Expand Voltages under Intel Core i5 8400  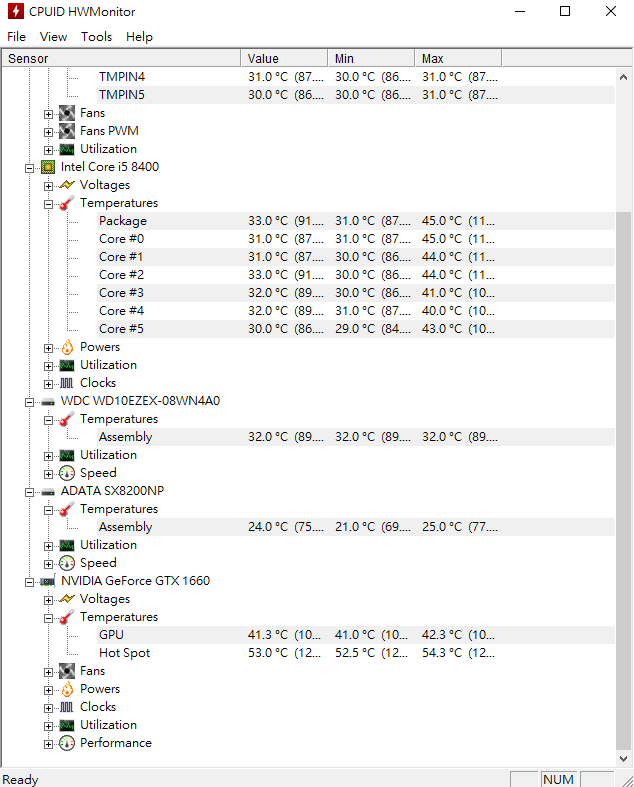click(48, 186)
